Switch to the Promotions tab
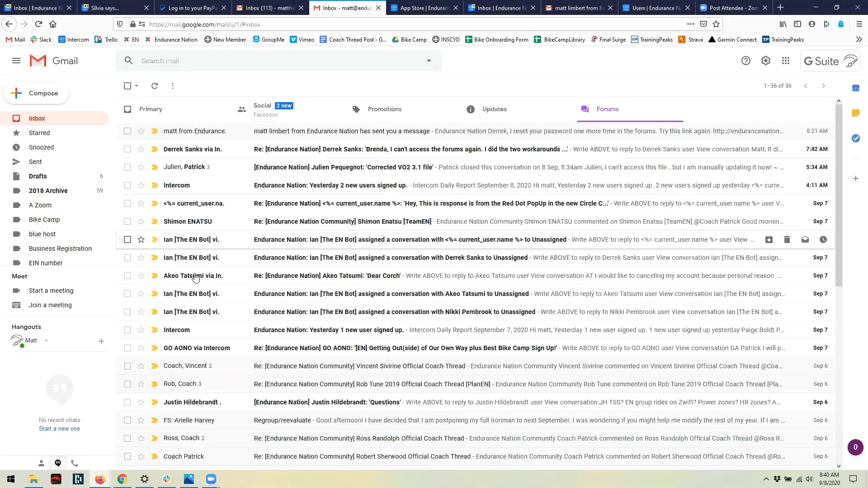This screenshot has width=868, height=488. click(x=385, y=109)
